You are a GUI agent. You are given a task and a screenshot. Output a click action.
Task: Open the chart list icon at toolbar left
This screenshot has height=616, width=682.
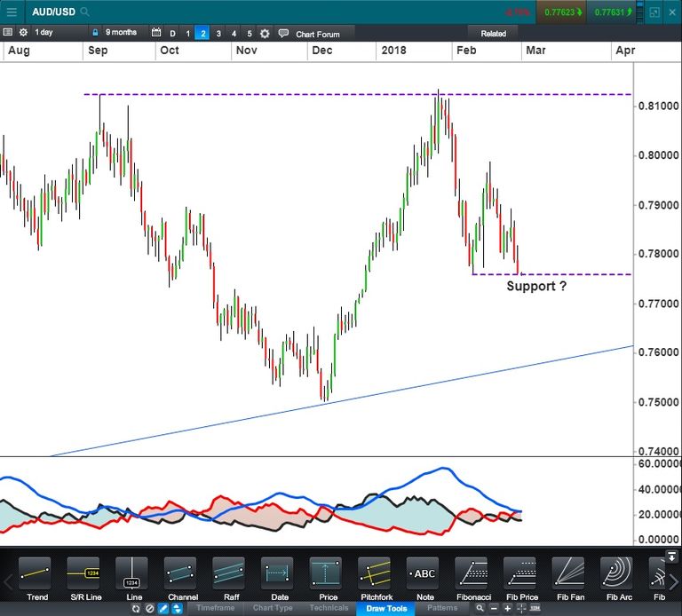tap(7, 32)
